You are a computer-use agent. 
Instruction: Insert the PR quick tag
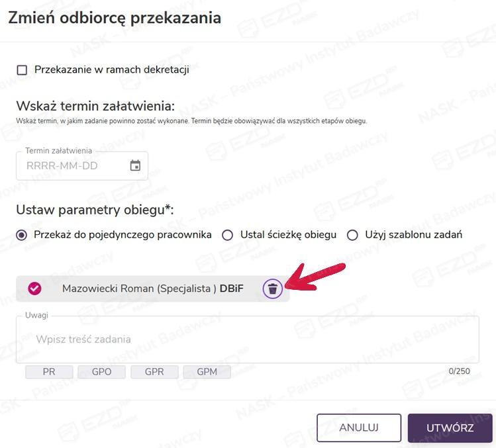click(49, 372)
